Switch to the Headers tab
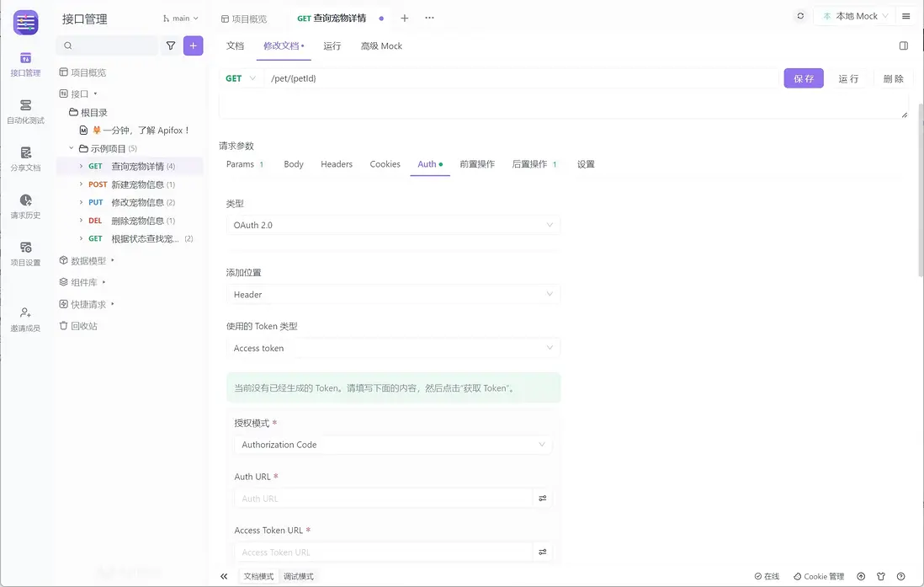Screen dimensions: 924x587 tap(337, 164)
